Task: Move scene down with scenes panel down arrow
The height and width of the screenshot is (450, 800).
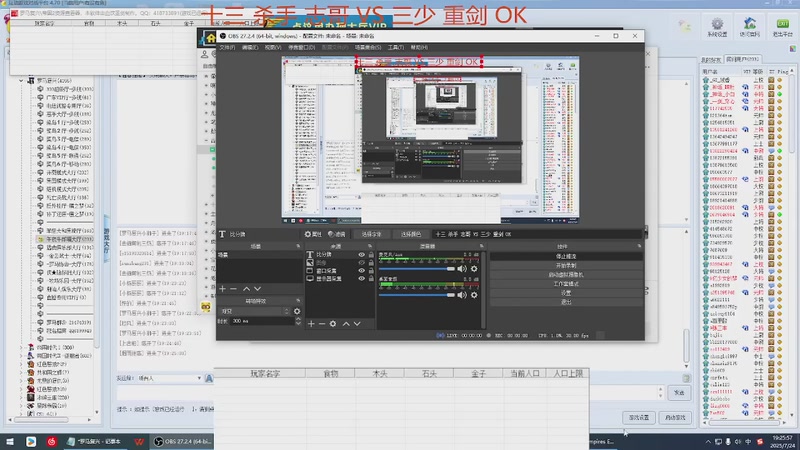Action: point(258,289)
